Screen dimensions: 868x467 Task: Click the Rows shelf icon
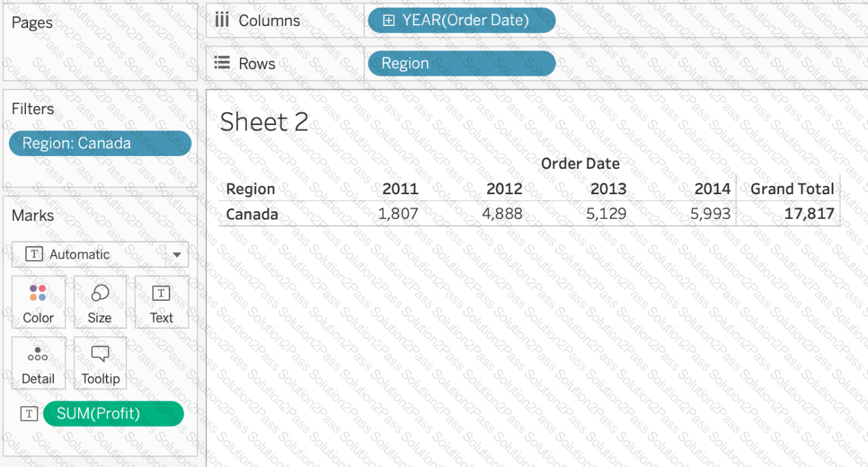pyautogui.click(x=222, y=64)
